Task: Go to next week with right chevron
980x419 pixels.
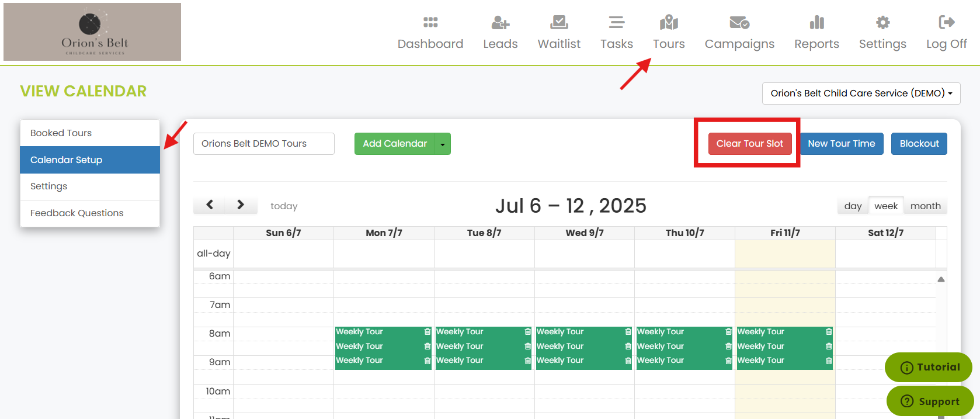Action: pos(241,205)
